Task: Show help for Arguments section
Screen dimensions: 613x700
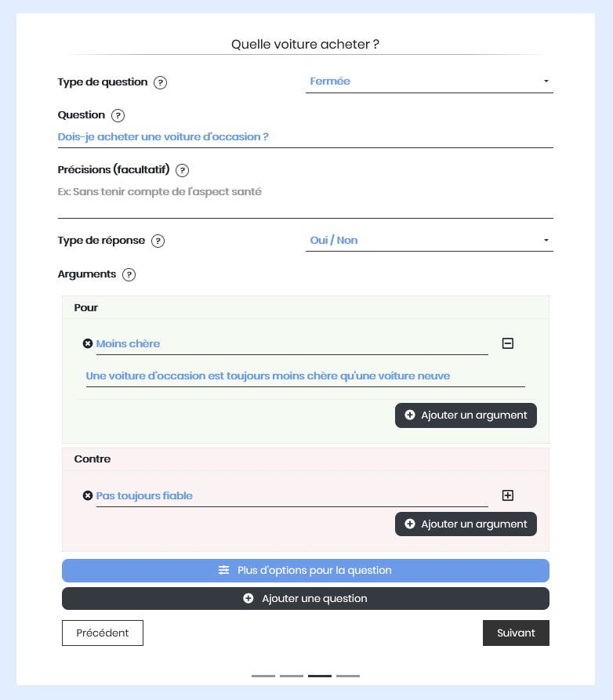Action: point(129,274)
